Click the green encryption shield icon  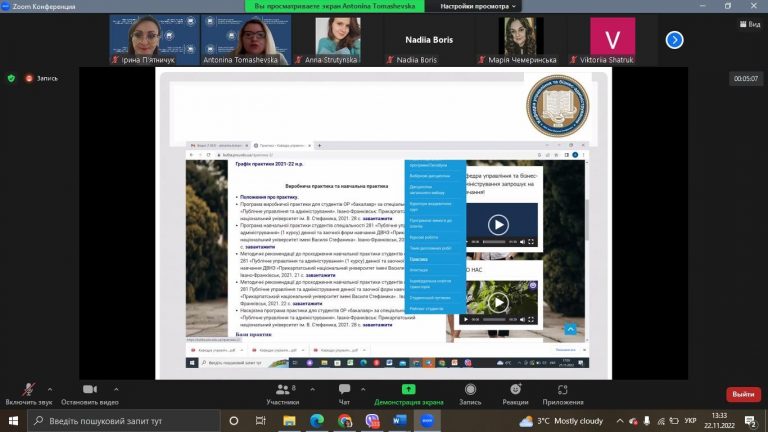11,78
